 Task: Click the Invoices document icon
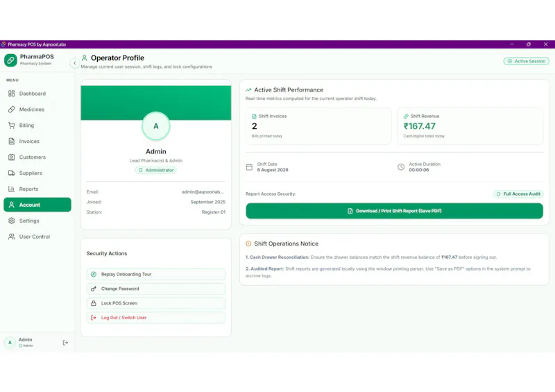(x=12, y=142)
